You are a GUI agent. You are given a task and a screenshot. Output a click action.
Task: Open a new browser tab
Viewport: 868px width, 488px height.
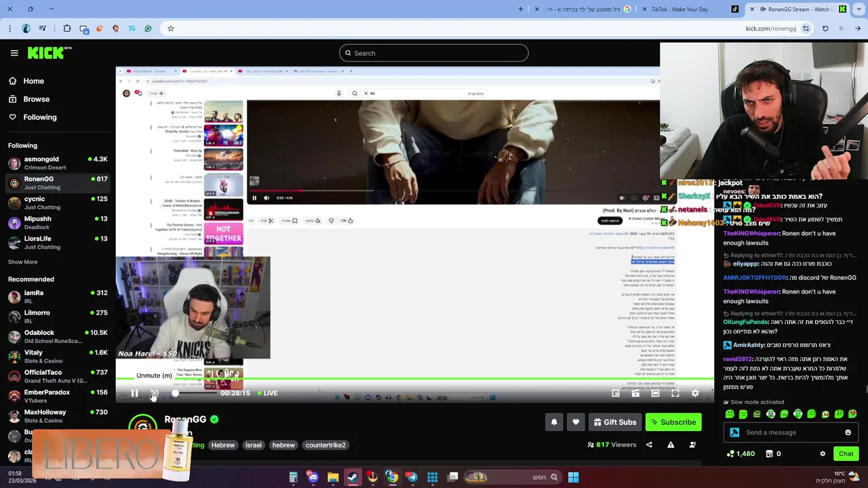521,9
